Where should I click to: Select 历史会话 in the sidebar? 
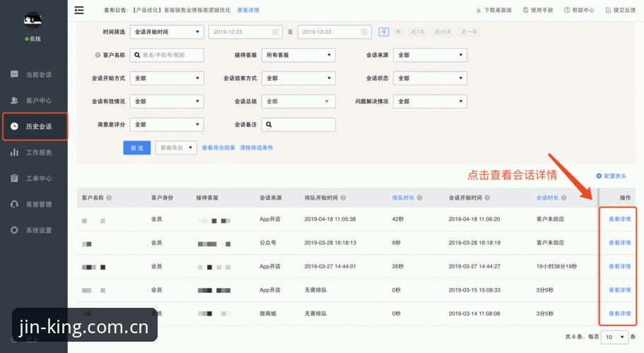click(x=35, y=126)
